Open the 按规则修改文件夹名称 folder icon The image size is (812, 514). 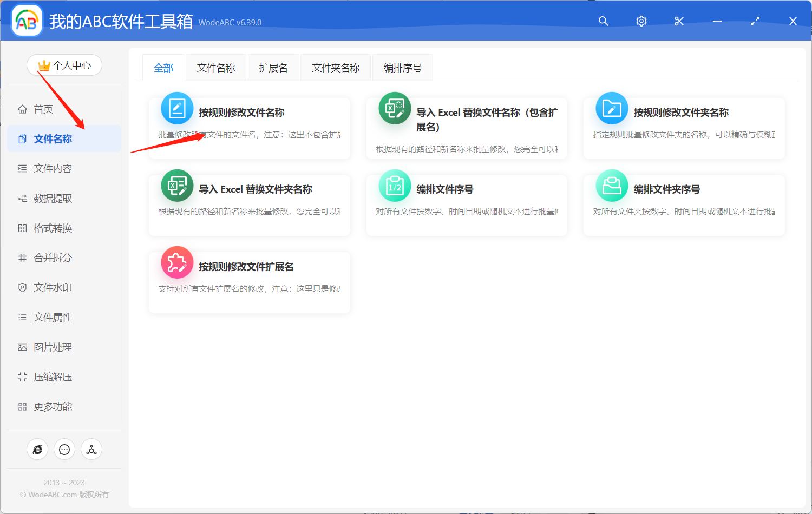pos(611,108)
